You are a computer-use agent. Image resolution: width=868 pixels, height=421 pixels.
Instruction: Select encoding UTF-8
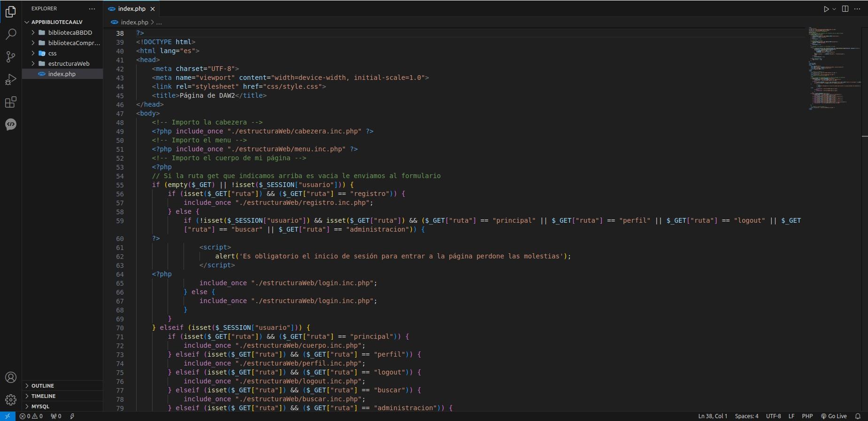(774, 416)
